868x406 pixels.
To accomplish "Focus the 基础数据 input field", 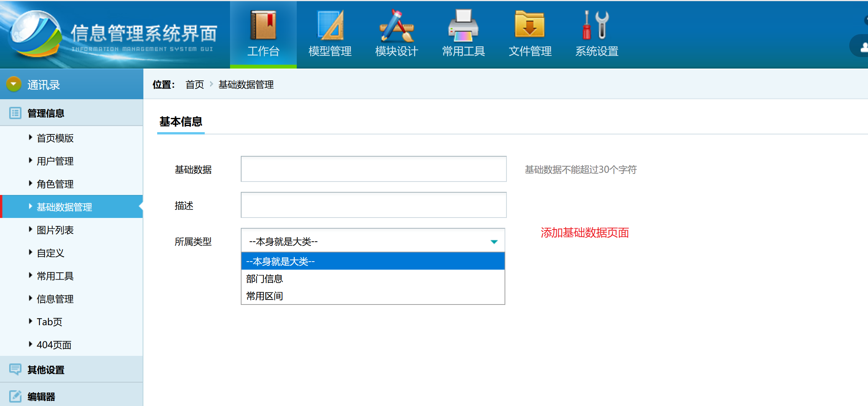I will [374, 169].
